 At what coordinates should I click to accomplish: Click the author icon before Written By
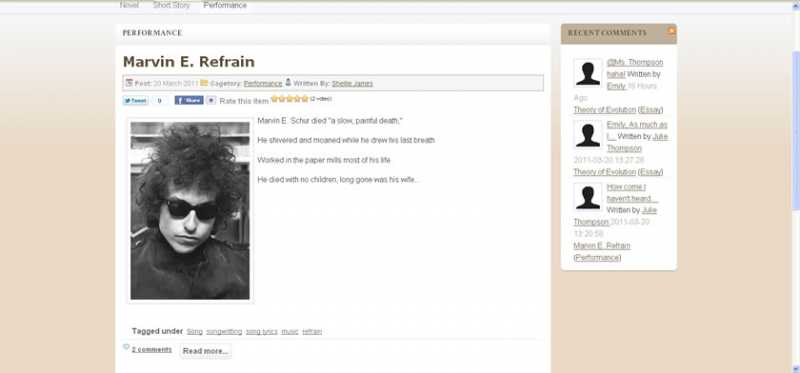288,82
